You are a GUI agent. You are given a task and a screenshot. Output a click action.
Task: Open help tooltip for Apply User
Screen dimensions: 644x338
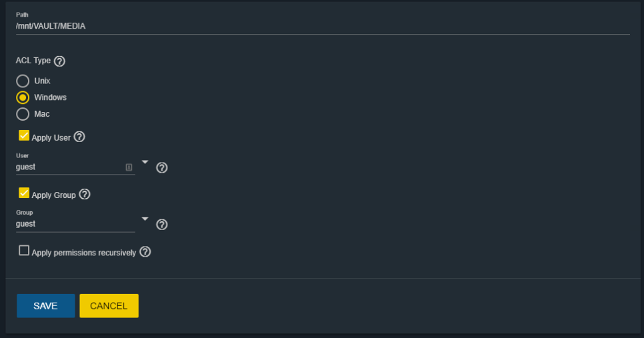point(79,137)
